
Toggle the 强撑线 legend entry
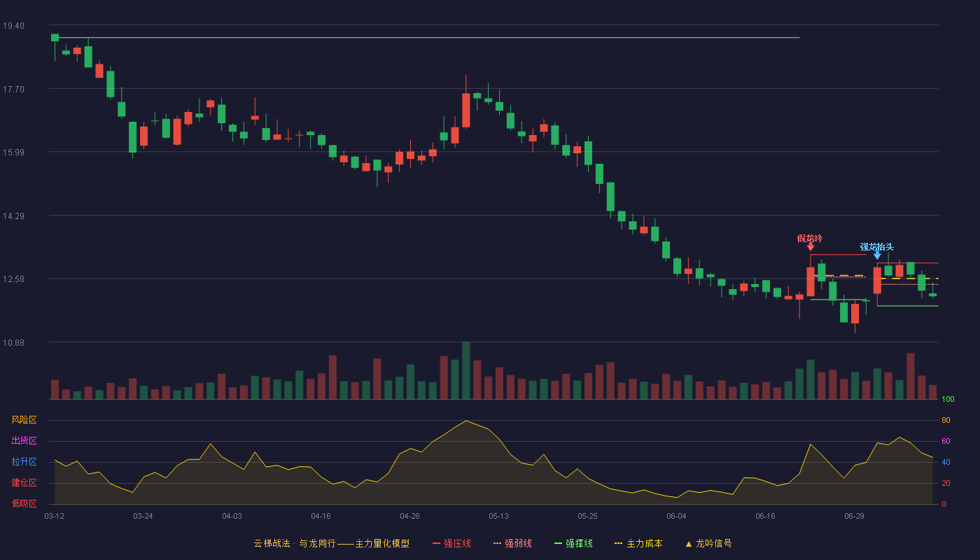pos(573,543)
